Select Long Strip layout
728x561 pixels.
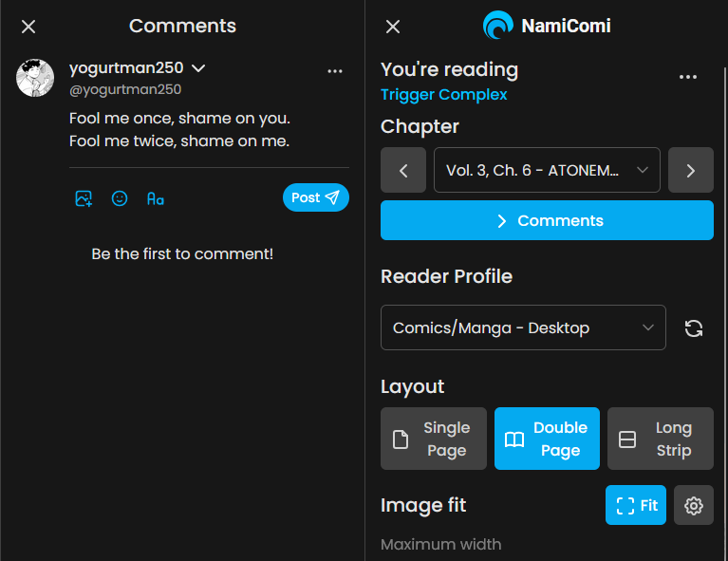pos(660,439)
